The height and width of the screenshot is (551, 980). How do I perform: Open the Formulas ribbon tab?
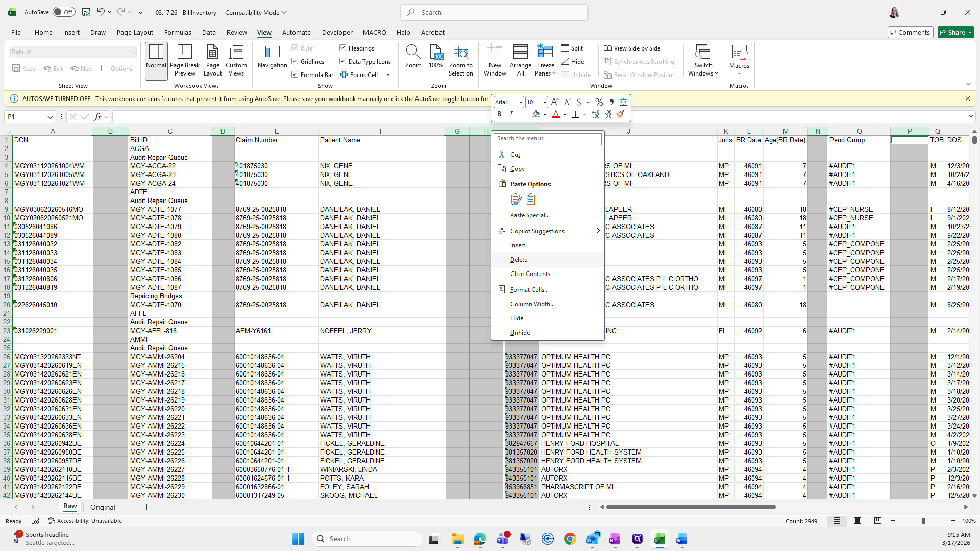pyautogui.click(x=178, y=32)
